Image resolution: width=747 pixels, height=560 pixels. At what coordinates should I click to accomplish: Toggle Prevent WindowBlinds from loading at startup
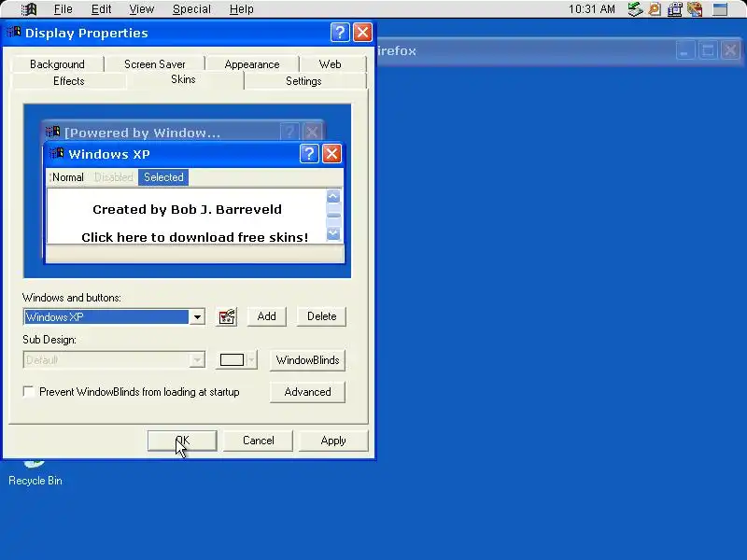29,391
